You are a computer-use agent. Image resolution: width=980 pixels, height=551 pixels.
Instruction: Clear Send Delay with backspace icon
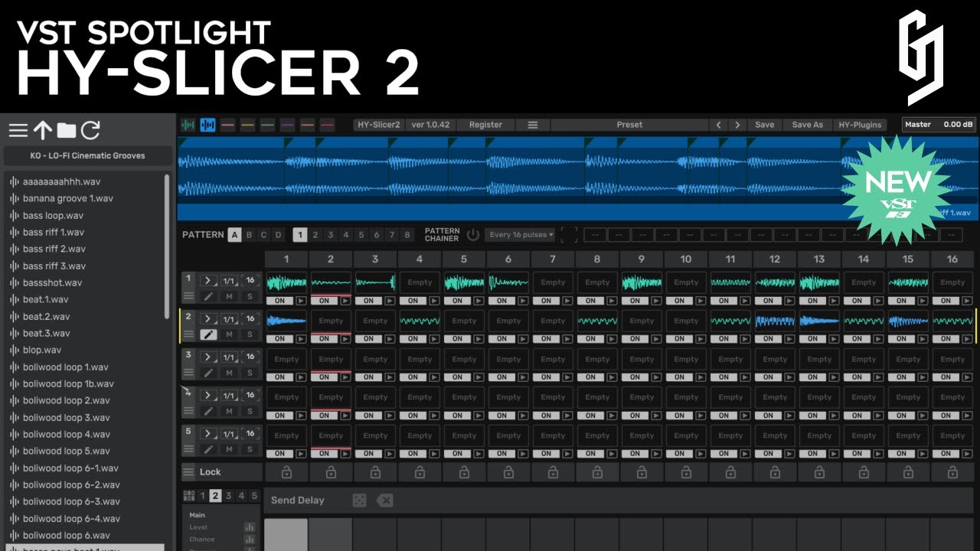[x=385, y=500]
